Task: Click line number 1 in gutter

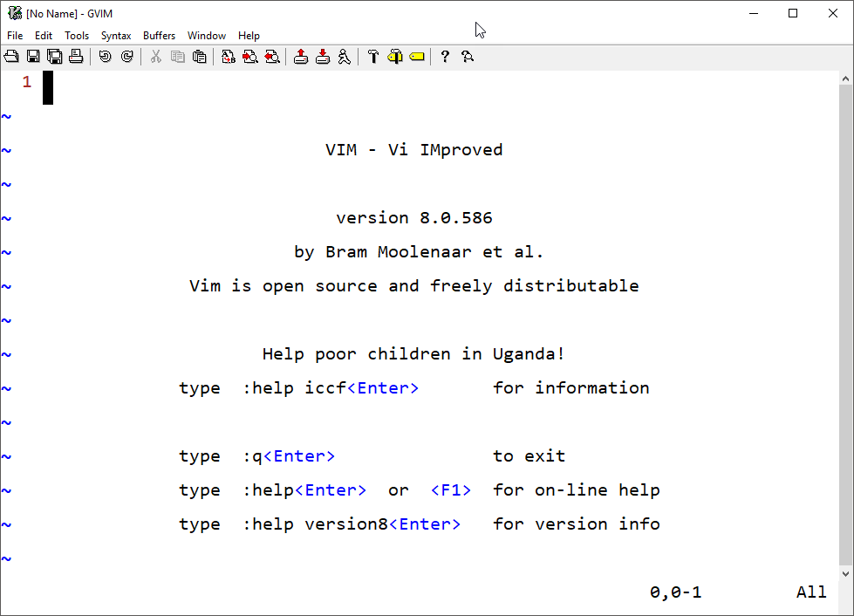Action: pos(27,82)
